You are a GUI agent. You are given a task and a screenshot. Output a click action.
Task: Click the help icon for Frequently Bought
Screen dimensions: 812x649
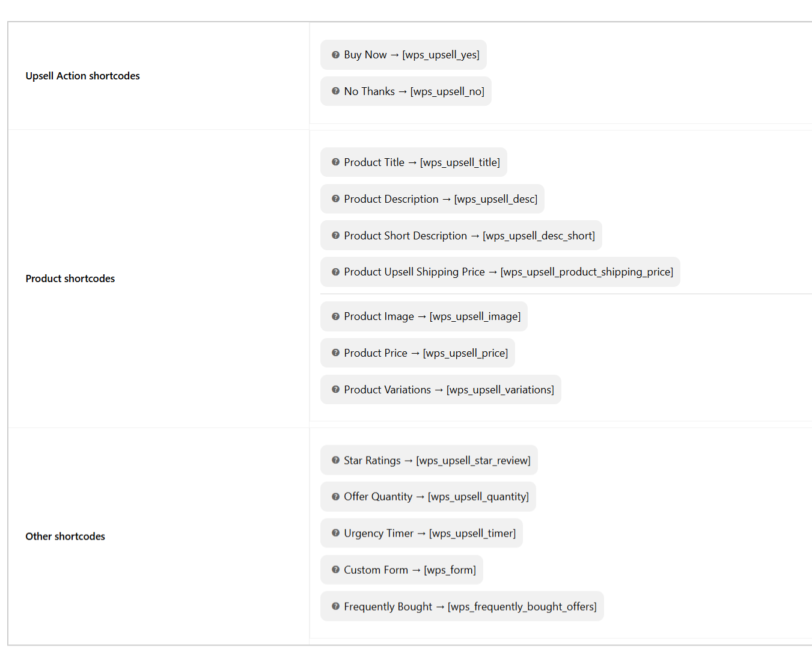point(335,606)
